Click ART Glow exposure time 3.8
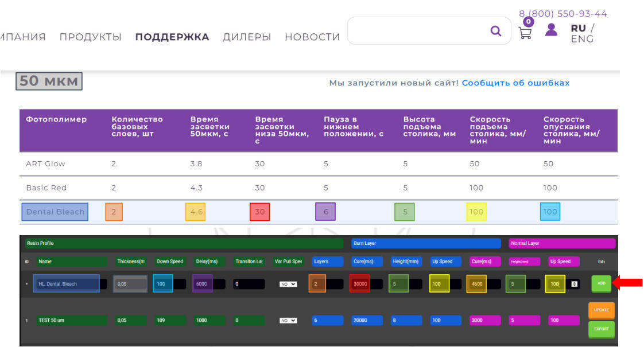This screenshot has width=644, height=347. click(x=196, y=164)
